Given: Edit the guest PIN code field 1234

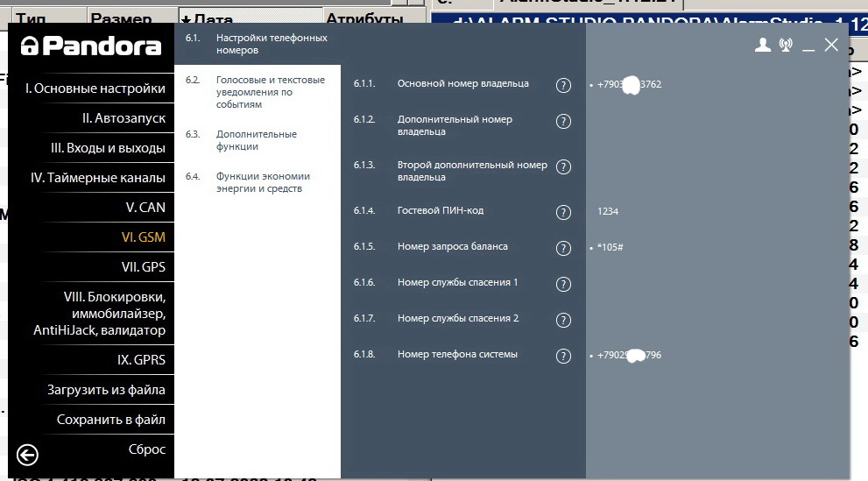Looking at the screenshot, I should pos(609,212).
